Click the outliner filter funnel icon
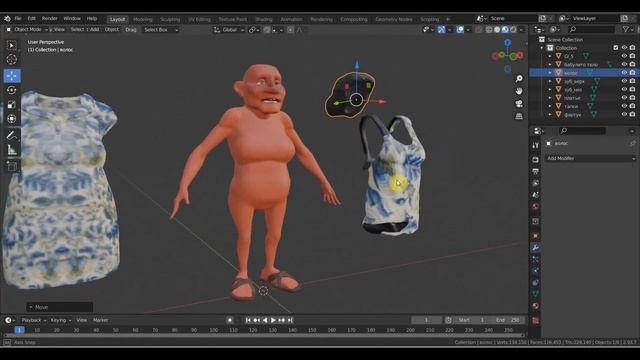640x360 pixels. pos(626,29)
